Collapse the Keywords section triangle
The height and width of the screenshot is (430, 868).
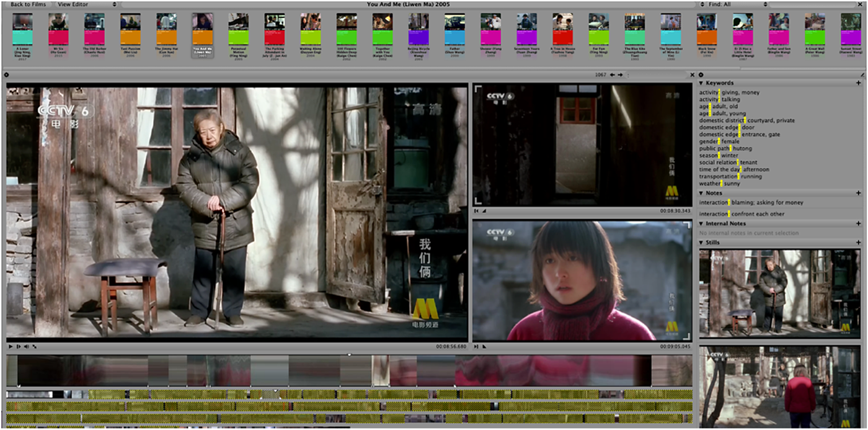[x=702, y=83]
